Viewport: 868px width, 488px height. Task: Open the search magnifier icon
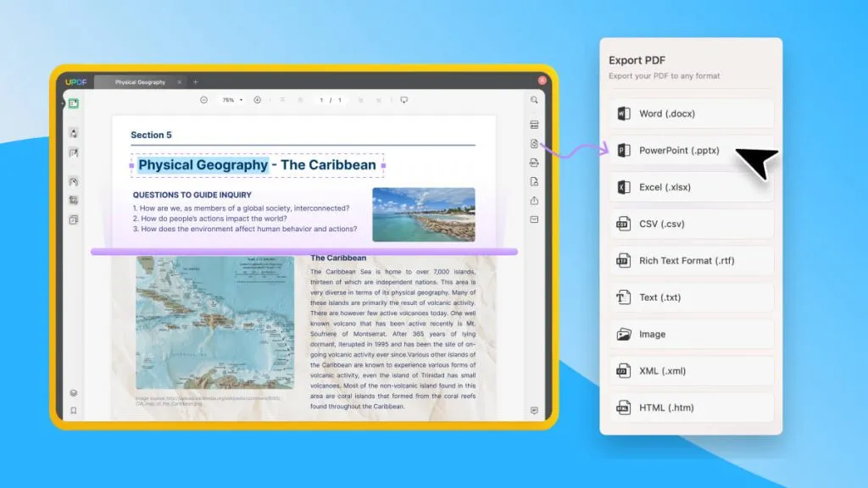click(534, 100)
